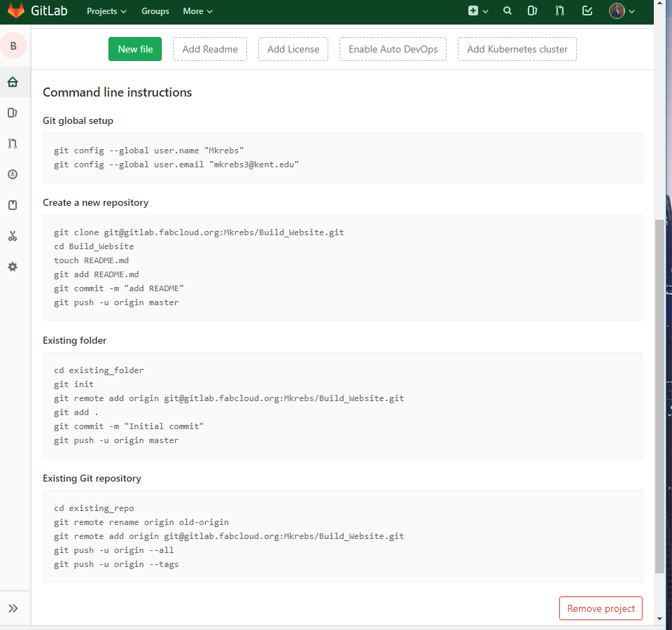672x630 pixels.
Task: Open Operations icon in left sidebar
Action: [x=13, y=174]
